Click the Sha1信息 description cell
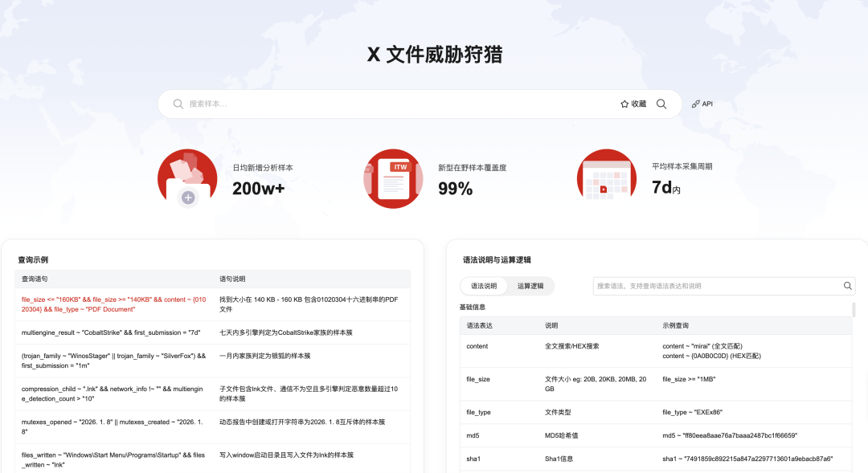868x473 pixels. click(559, 459)
